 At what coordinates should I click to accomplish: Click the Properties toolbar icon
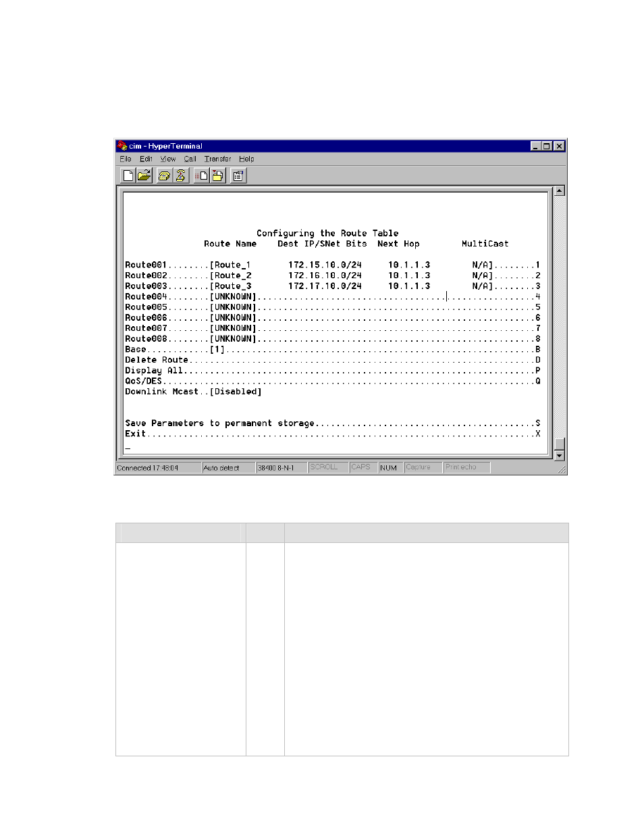coord(238,176)
